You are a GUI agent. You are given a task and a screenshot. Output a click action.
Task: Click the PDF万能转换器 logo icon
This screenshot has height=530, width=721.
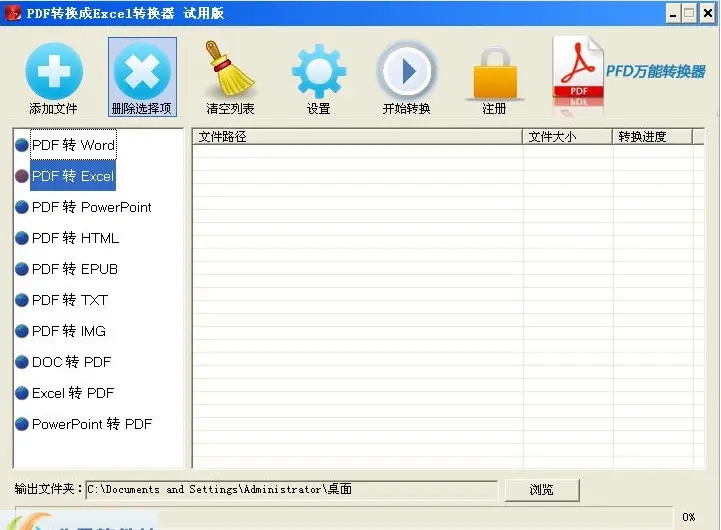pos(578,74)
